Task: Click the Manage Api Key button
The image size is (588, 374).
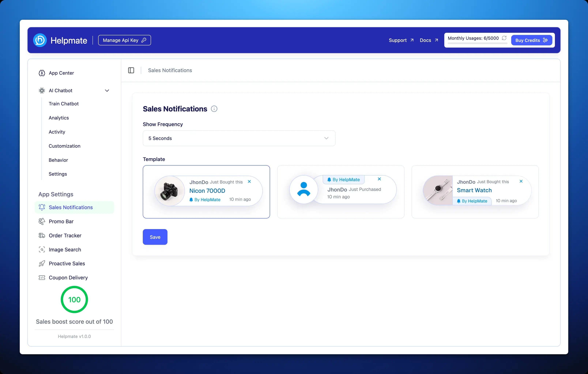Action: (124, 40)
